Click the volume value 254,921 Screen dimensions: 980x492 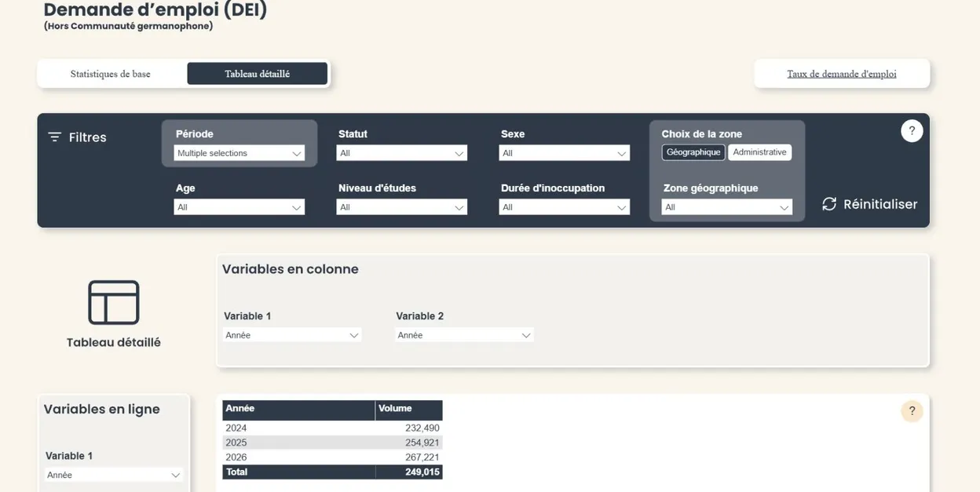click(x=422, y=443)
